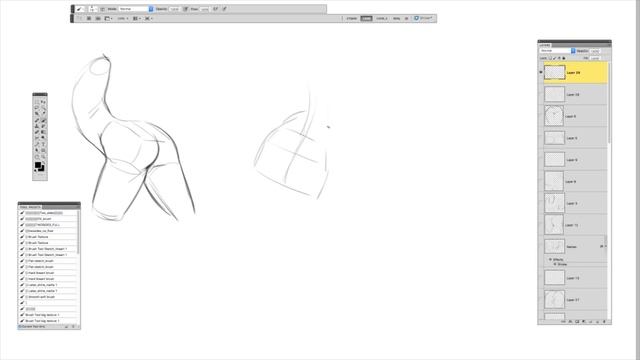The height and width of the screenshot is (360, 640).
Task: Create a new layer
Action: pos(597,322)
